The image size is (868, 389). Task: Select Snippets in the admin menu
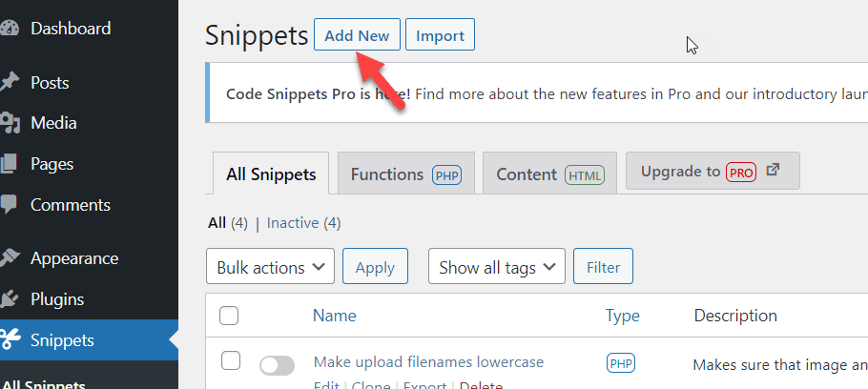click(89, 339)
